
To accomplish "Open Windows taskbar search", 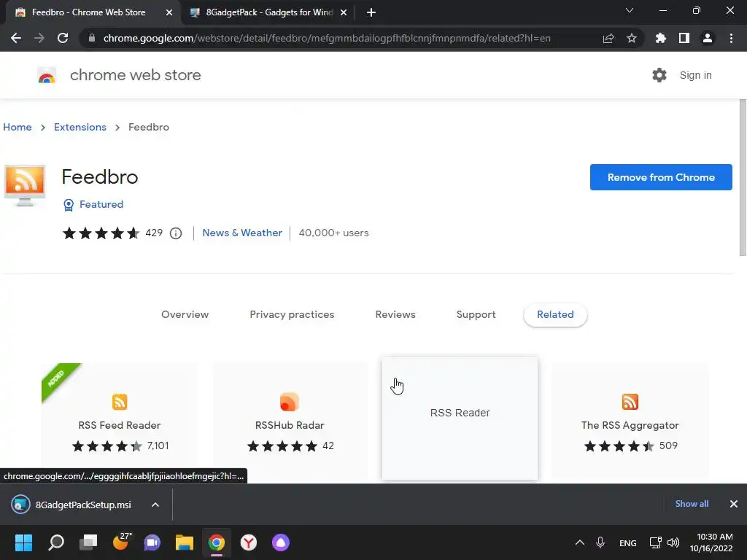I will (x=56, y=542).
